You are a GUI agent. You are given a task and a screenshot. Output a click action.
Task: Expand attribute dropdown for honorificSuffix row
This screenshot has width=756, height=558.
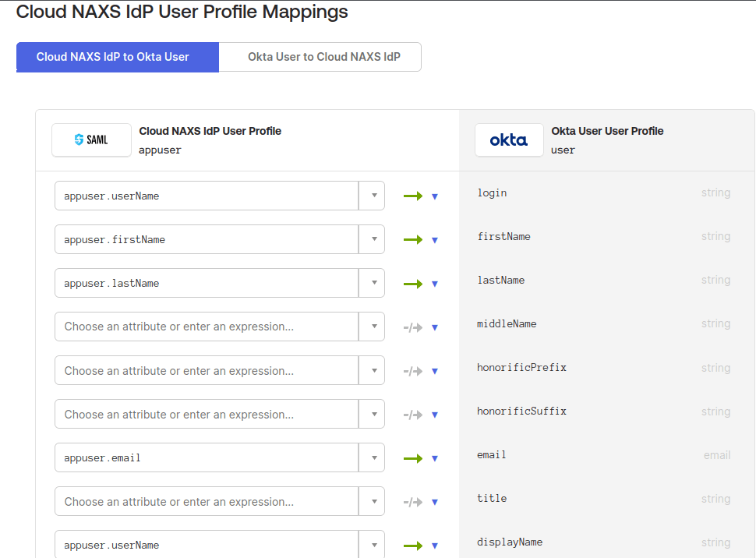coord(372,414)
